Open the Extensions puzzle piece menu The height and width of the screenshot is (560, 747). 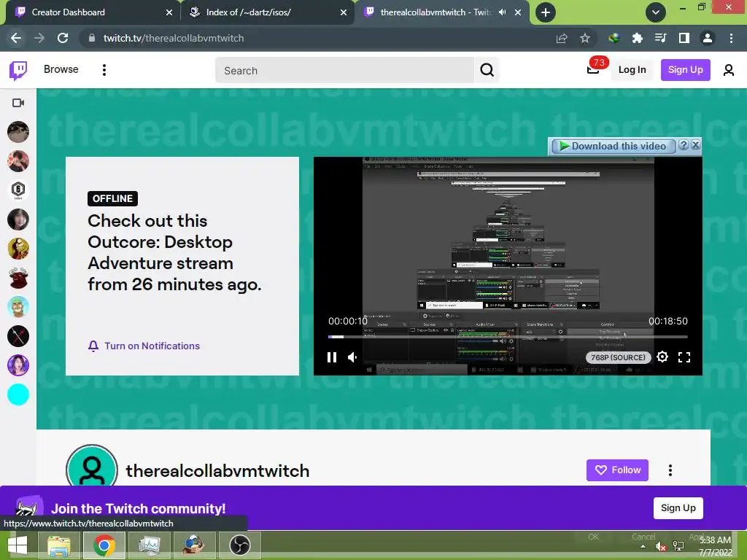637,38
